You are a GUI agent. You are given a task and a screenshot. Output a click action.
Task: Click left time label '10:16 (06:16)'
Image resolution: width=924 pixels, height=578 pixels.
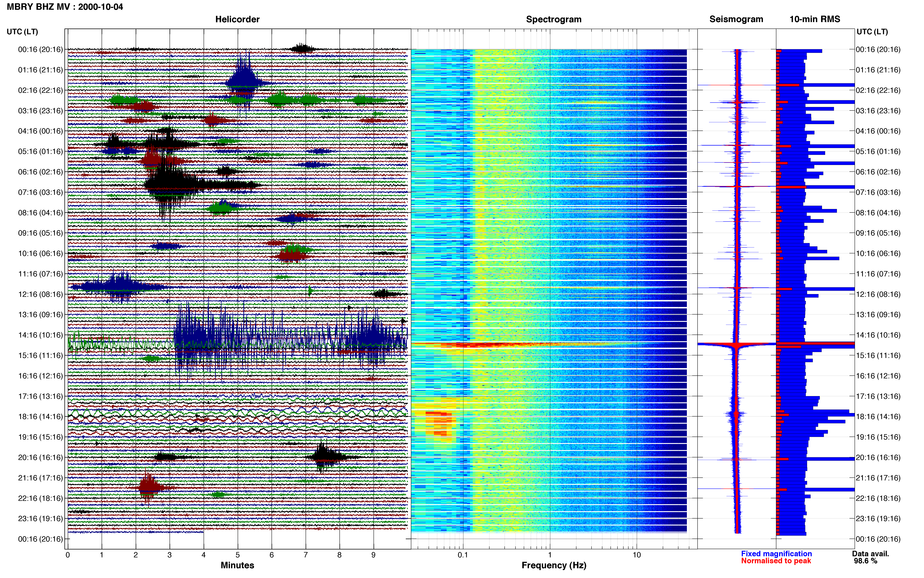click(x=41, y=253)
